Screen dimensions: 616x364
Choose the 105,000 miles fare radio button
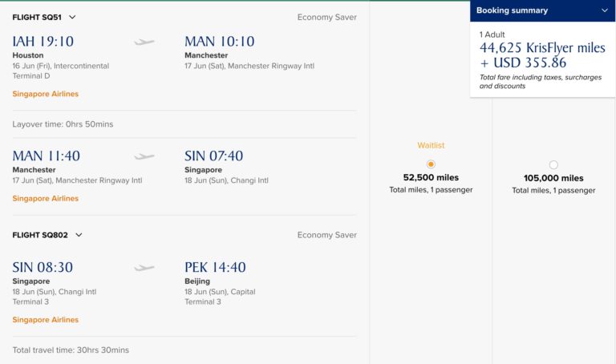tap(553, 165)
